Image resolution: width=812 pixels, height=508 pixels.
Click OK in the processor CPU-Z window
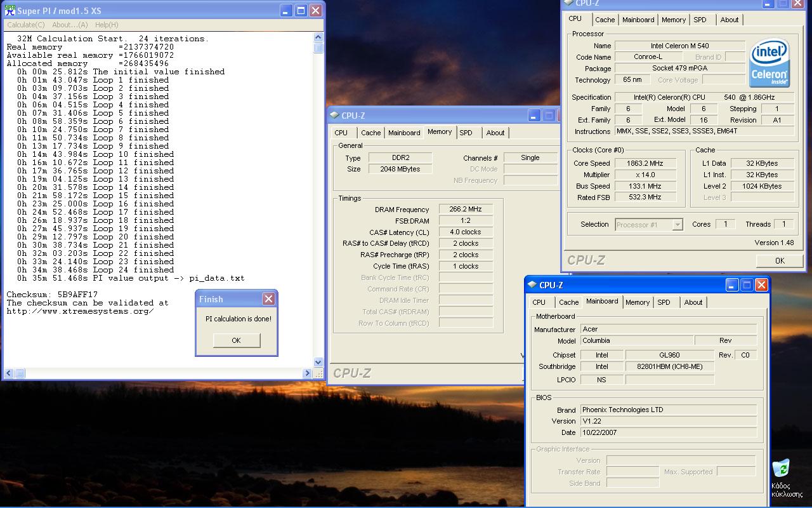point(780,260)
